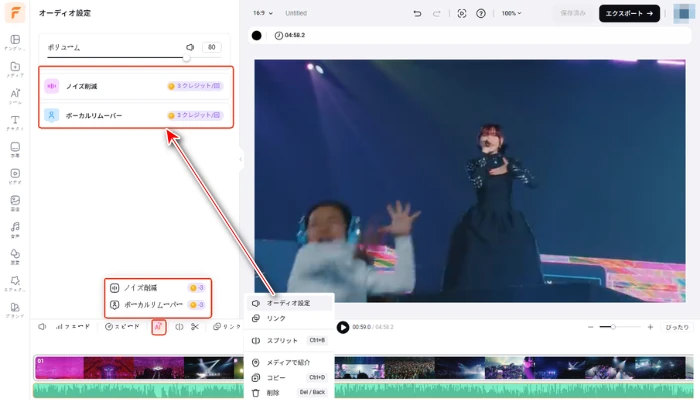Click the undo arrow in top toolbar

[417, 14]
